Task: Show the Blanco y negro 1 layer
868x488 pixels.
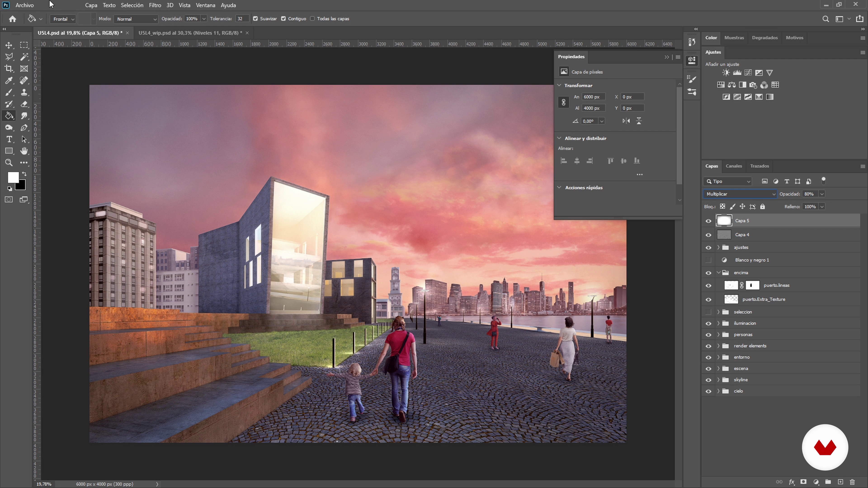Action: pos(708,260)
